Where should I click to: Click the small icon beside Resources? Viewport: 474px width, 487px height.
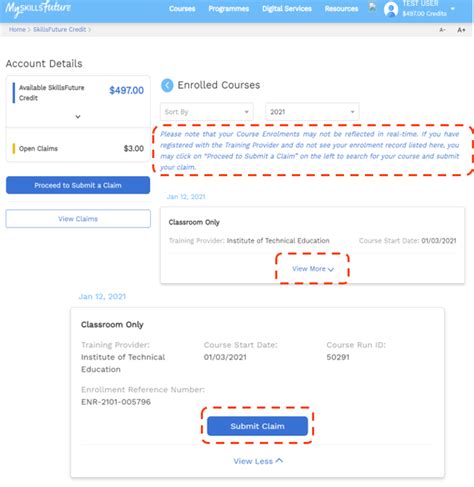[x=372, y=7]
